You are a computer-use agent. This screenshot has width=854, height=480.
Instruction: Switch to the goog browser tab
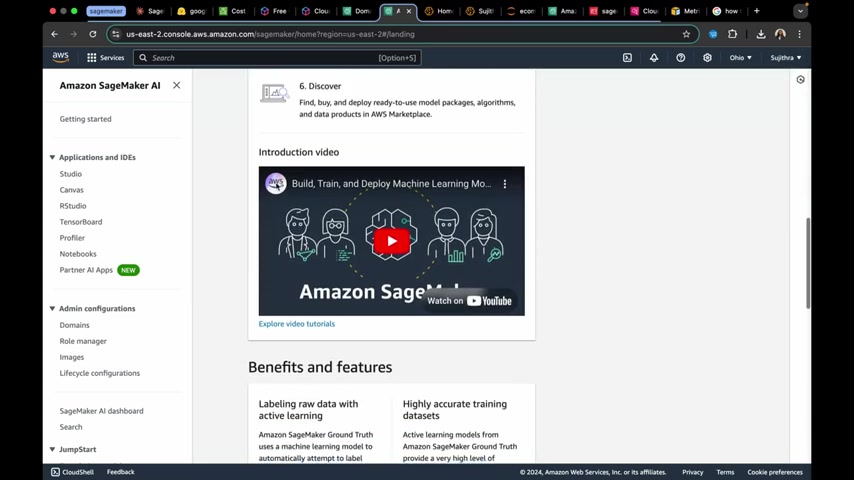[191, 11]
